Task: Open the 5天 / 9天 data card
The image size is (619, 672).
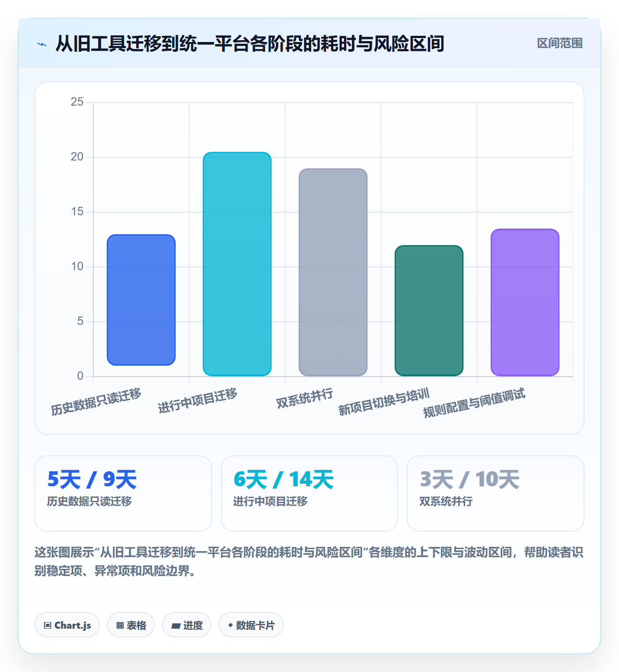Action: pos(123,493)
